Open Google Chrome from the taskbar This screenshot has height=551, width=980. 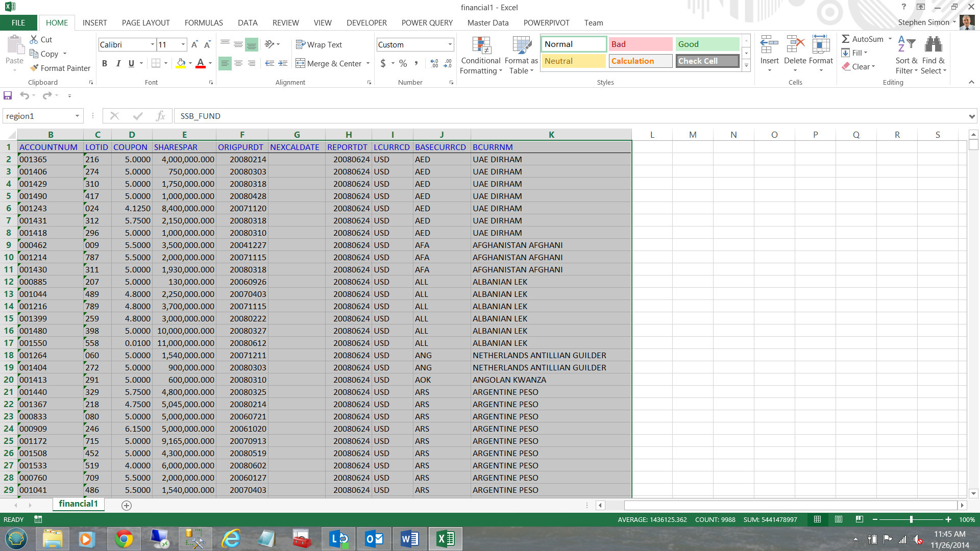tap(124, 539)
